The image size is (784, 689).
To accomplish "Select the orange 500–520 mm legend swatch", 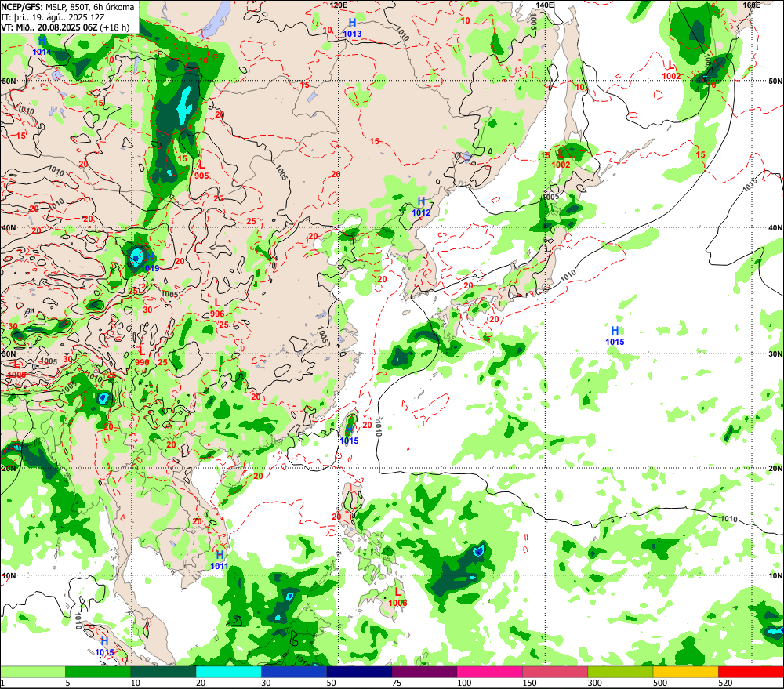I will 686,672.
